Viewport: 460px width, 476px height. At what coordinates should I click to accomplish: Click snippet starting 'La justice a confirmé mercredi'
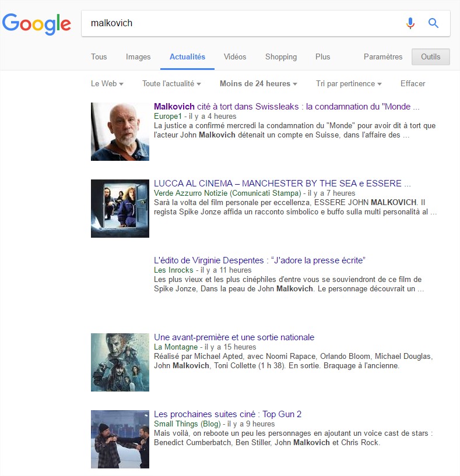coord(295,131)
